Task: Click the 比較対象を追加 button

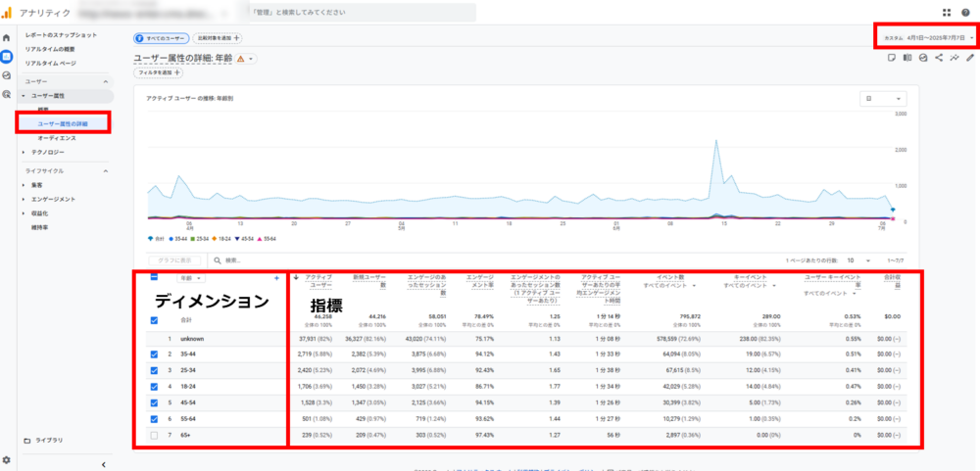Action: pos(219,38)
